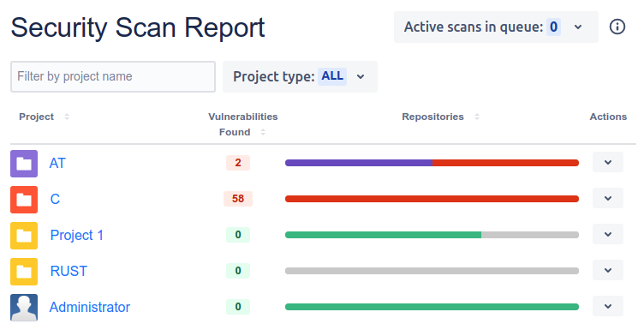
Task: Open the Administrator project link
Action: 90,308
